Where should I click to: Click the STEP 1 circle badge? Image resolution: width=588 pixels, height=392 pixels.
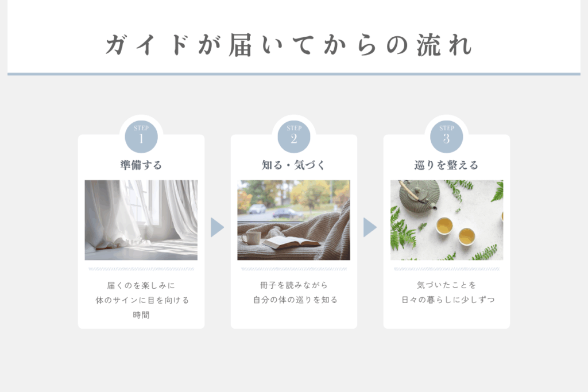(x=141, y=137)
